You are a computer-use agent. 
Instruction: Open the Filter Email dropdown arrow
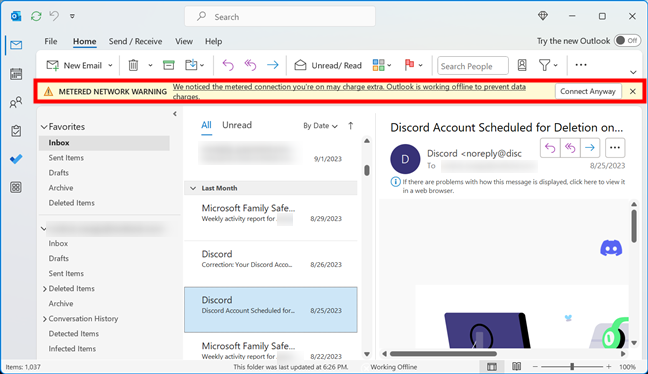[556, 65]
